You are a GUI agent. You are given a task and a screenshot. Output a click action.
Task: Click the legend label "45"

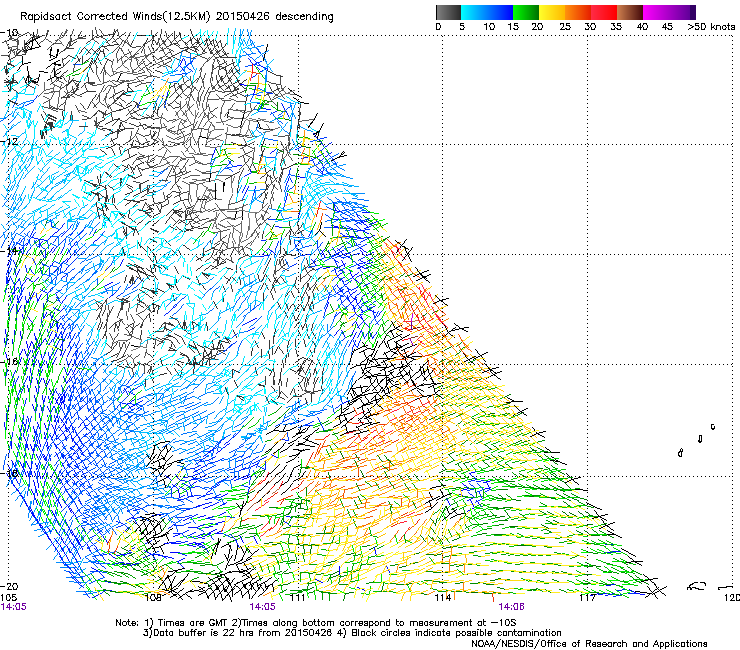point(667,27)
